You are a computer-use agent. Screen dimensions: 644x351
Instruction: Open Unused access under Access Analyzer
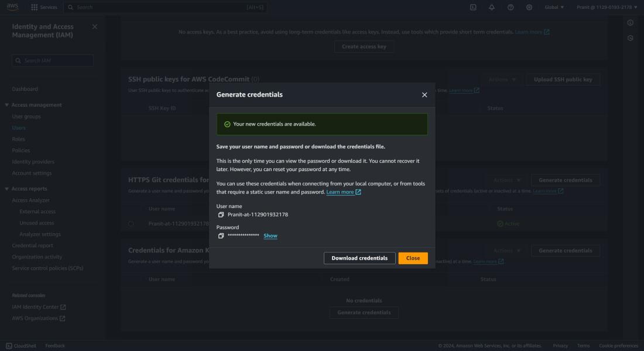coord(36,223)
